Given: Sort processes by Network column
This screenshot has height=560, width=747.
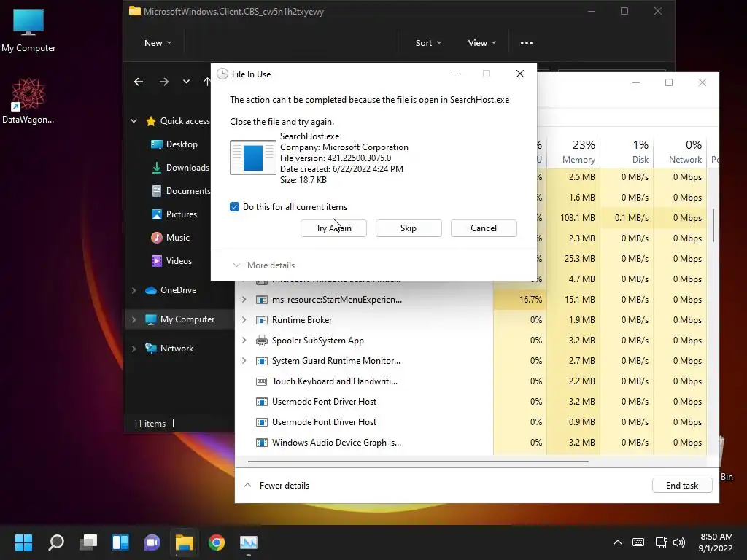Looking at the screenshot, I should pos(681,152).
